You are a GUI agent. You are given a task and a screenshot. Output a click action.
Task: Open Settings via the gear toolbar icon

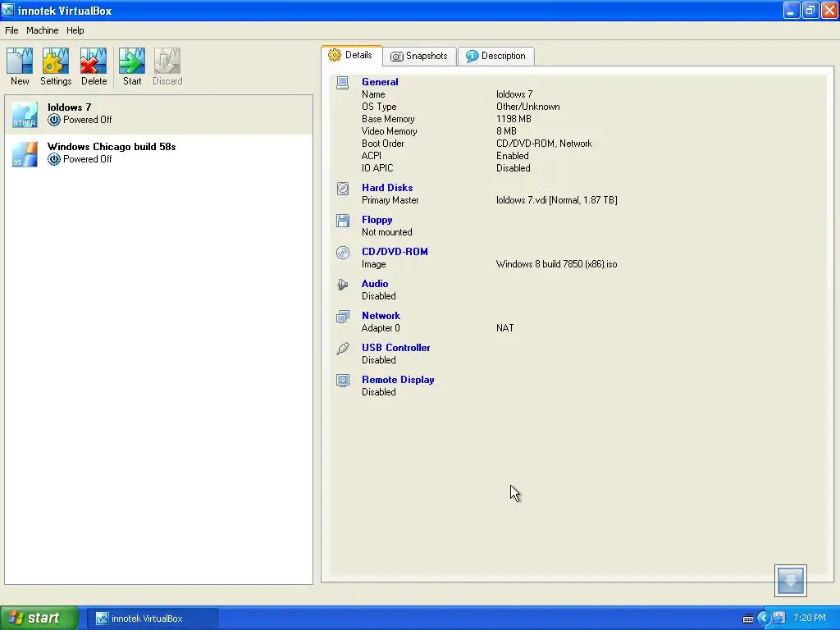click(x=56, y=61)
